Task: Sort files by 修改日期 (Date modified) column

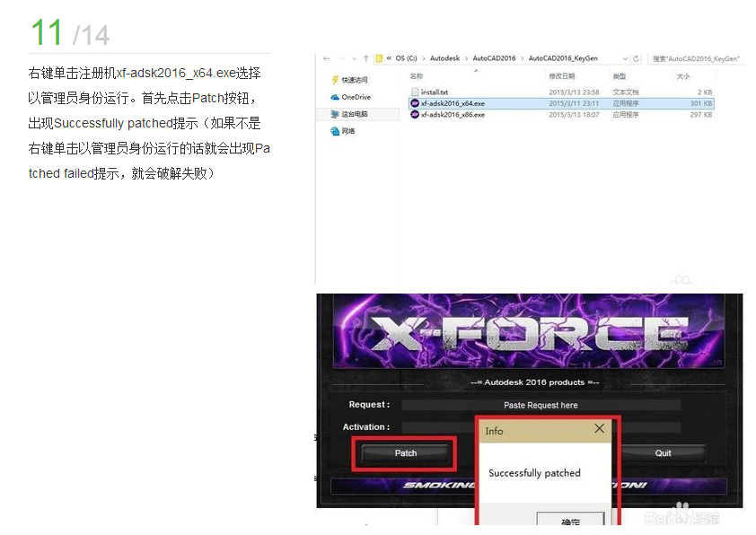Action: tap(562, 76)
